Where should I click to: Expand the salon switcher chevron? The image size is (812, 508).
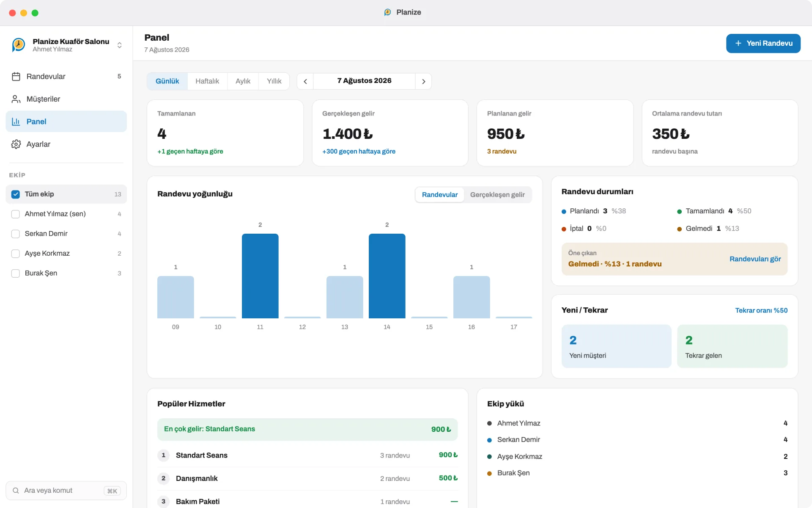coord(120,45)
